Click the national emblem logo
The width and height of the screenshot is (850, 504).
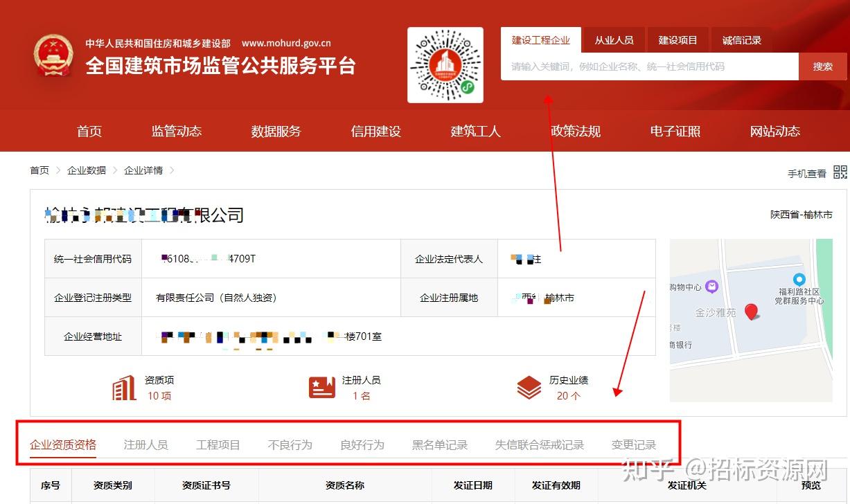click(53, 55)
